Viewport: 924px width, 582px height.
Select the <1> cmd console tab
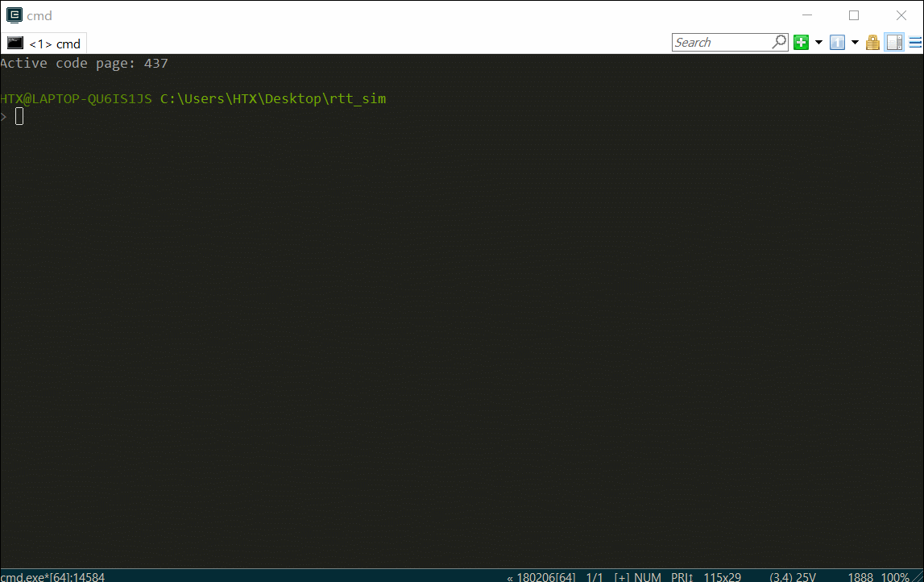(44, 44)
